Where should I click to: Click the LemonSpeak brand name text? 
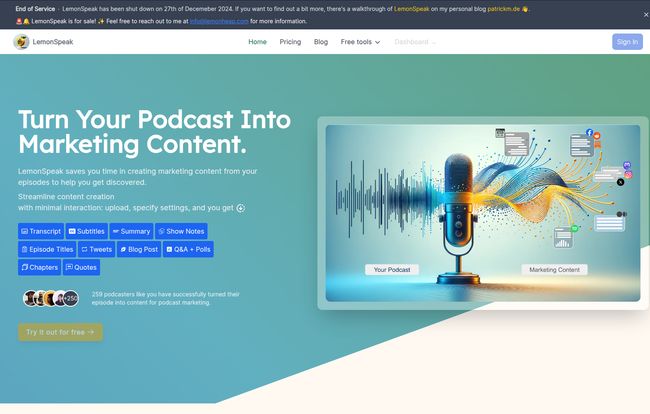click(53, 42)
